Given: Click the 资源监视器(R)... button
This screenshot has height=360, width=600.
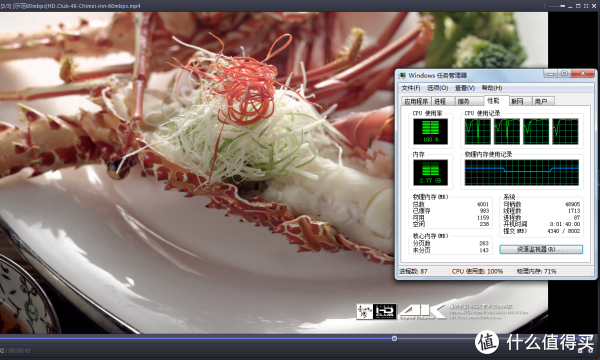Looking at the screenshot, I should coord(541,249).
